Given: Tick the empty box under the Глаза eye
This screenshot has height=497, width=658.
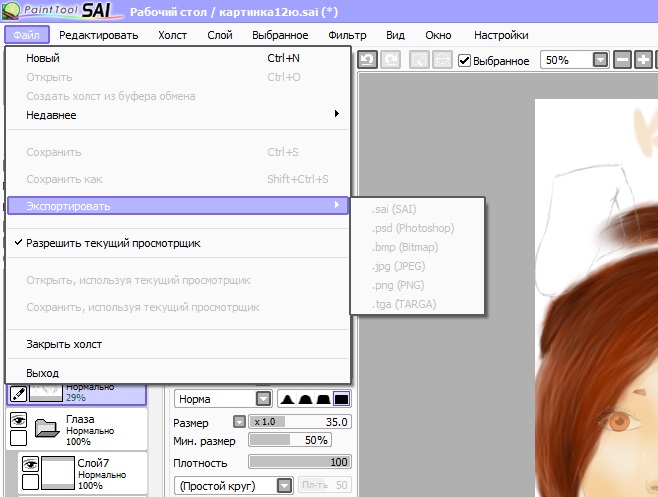Looking at the screenshot, I should (18, 438).
